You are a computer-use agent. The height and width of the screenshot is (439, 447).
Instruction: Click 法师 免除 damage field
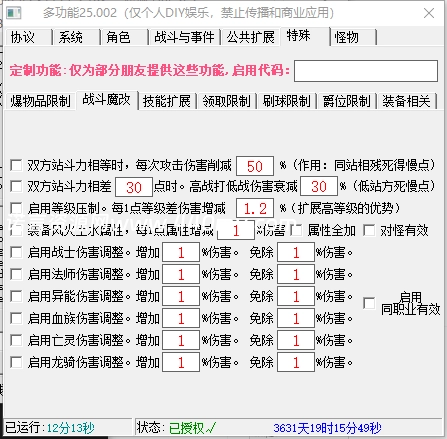point(296,274)
